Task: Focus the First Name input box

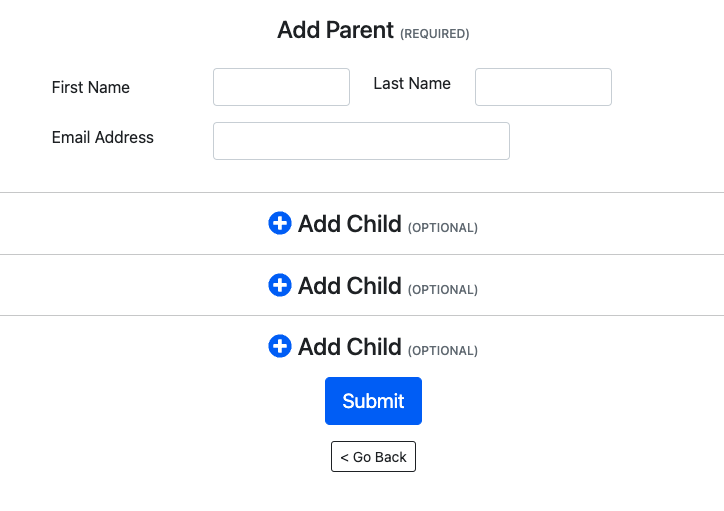Action: pos(281,87)
